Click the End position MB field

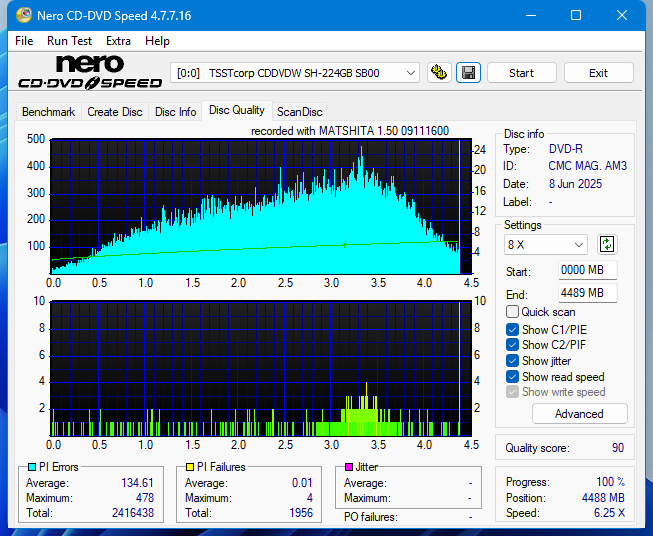[587, 293]
